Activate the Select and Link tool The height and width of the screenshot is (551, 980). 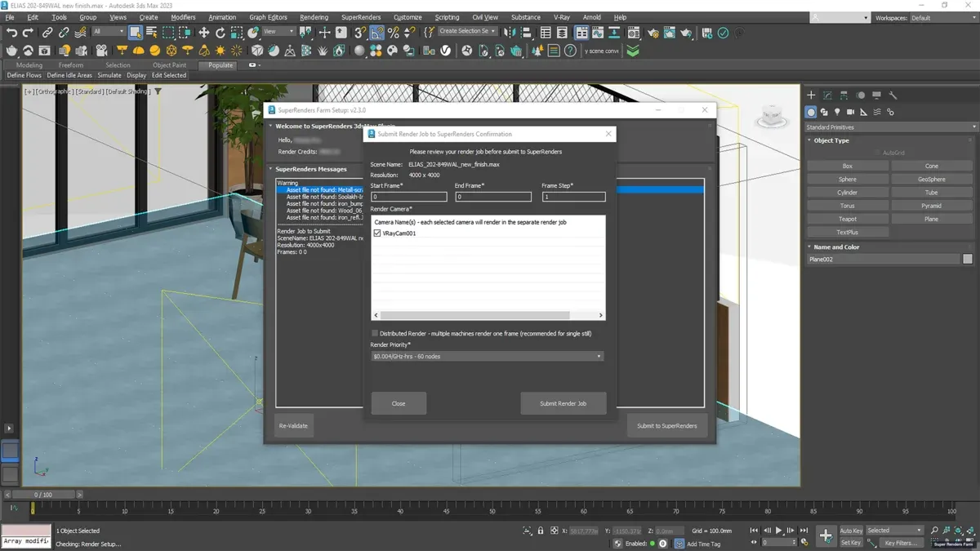point(47,33)
